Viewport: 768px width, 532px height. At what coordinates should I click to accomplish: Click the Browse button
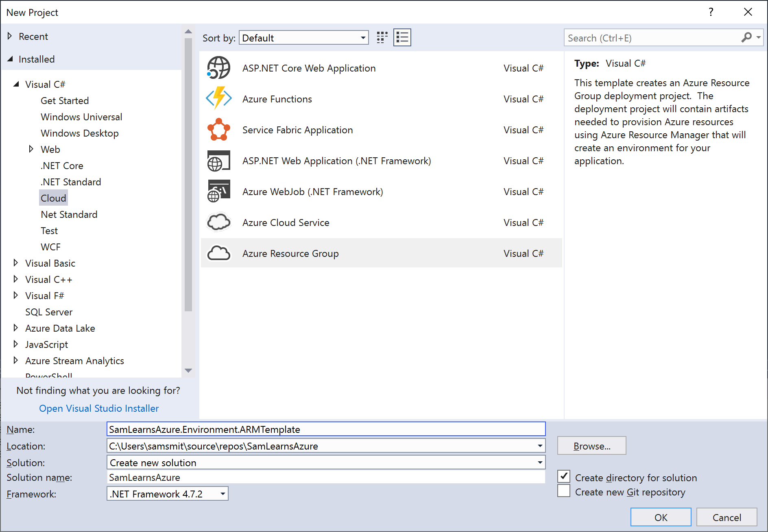coord(591,446)
